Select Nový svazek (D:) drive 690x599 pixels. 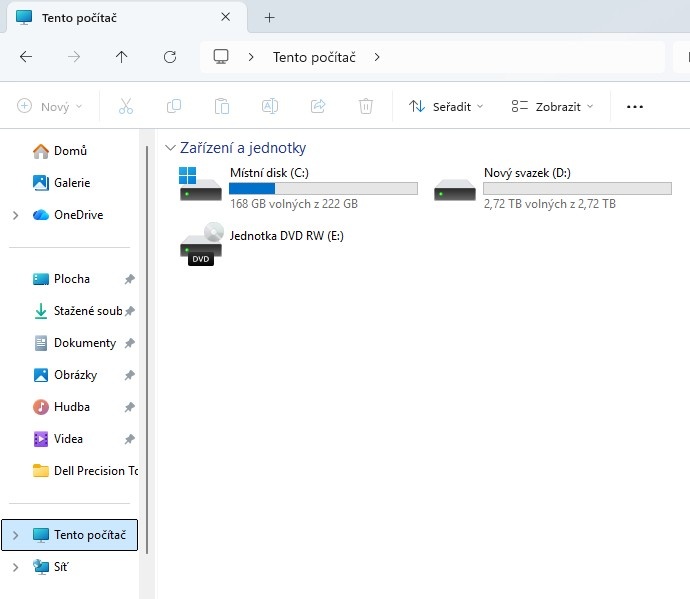pos(552,187)
